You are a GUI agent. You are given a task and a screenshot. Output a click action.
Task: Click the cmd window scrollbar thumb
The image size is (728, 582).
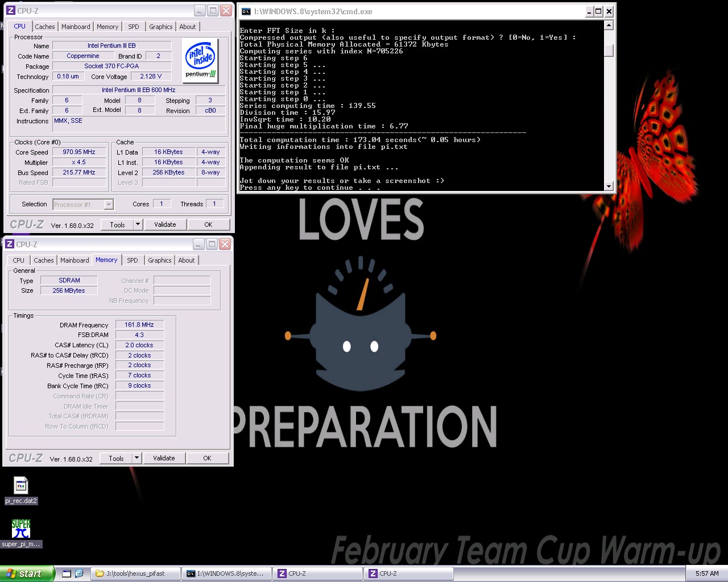coord(609,51)
